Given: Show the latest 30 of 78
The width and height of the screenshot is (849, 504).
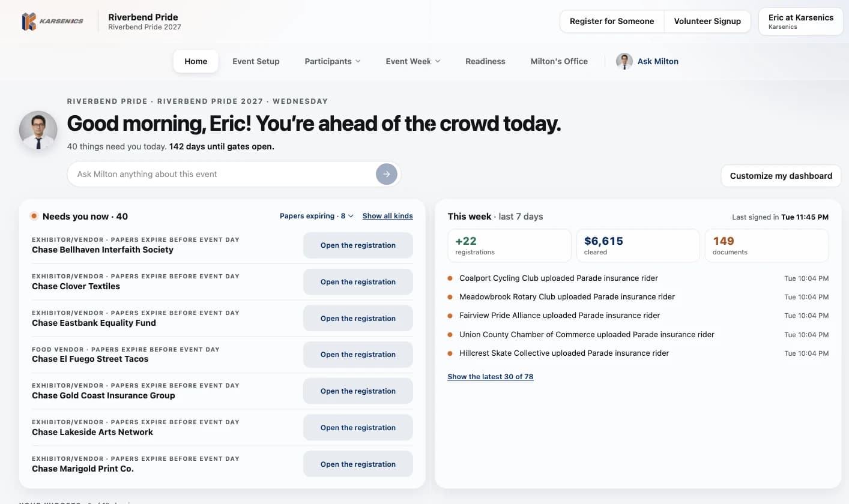Looking at the screenshot, I should tap(491, 377).
